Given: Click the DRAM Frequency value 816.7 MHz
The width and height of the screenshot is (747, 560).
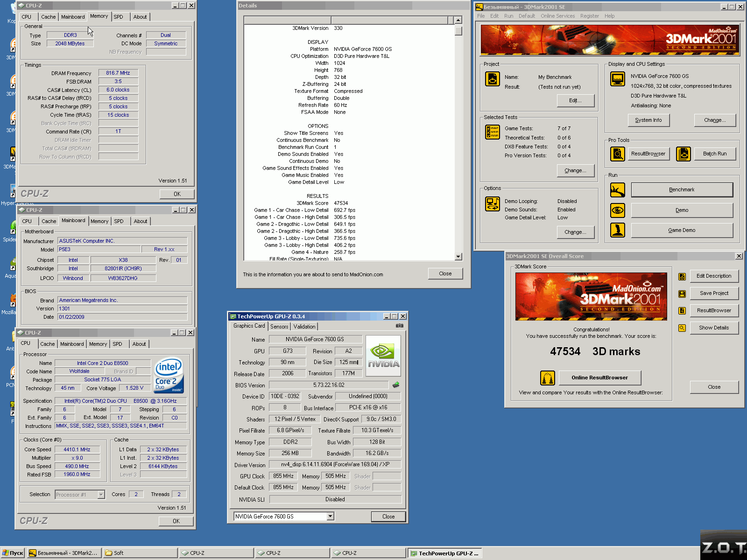Looking at the screenshot, I should tap(118, 73).
